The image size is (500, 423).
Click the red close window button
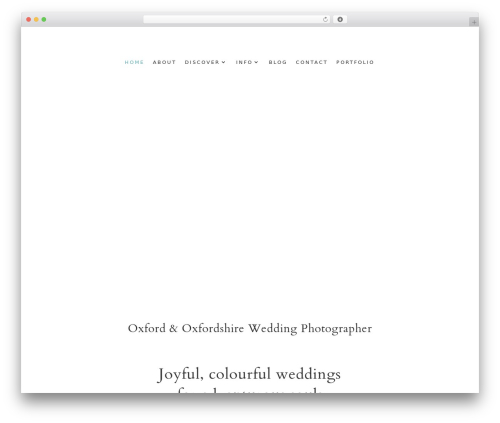click(29, 20)
